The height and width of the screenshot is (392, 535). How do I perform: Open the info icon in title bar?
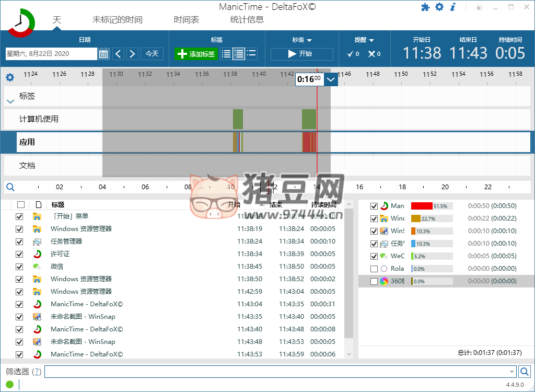click(x=452, y=7)
